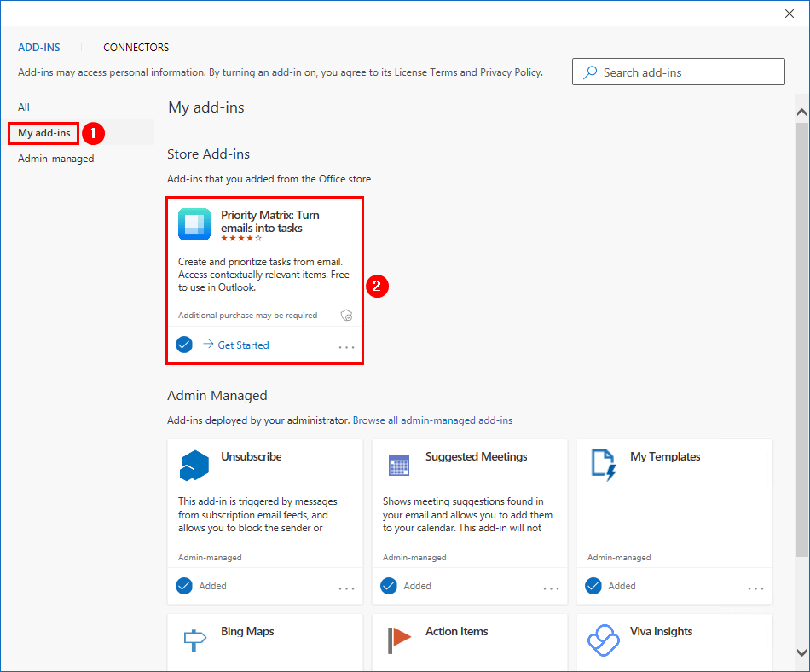Click the Priority Matrix add-in icon
This screenshot has width=810, height=672.
click(194, 224)
